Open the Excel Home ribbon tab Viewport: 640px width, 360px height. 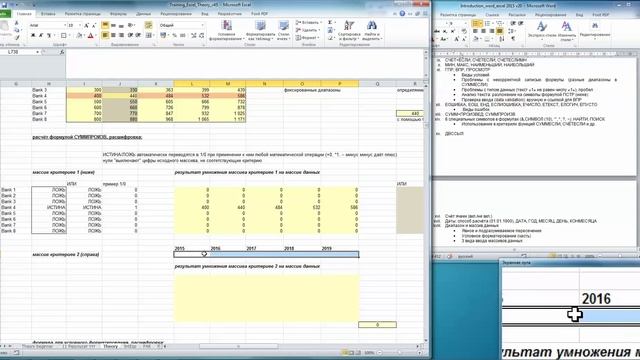[24, 14]
